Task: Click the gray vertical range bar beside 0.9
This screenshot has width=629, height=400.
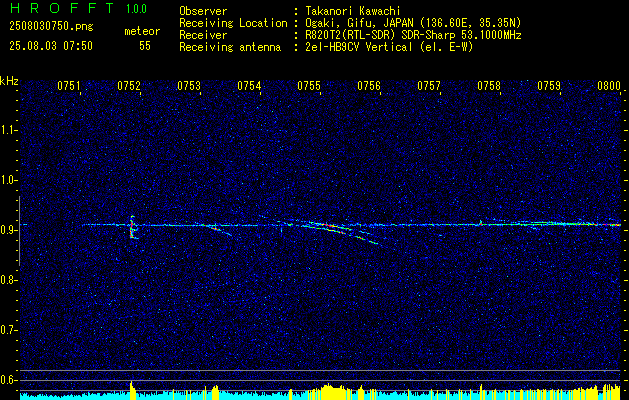Action: pos(19,231)
